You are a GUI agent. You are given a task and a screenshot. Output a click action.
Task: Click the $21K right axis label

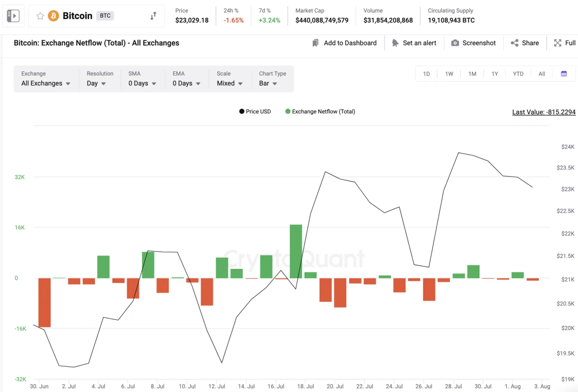[x=568, y=279]
